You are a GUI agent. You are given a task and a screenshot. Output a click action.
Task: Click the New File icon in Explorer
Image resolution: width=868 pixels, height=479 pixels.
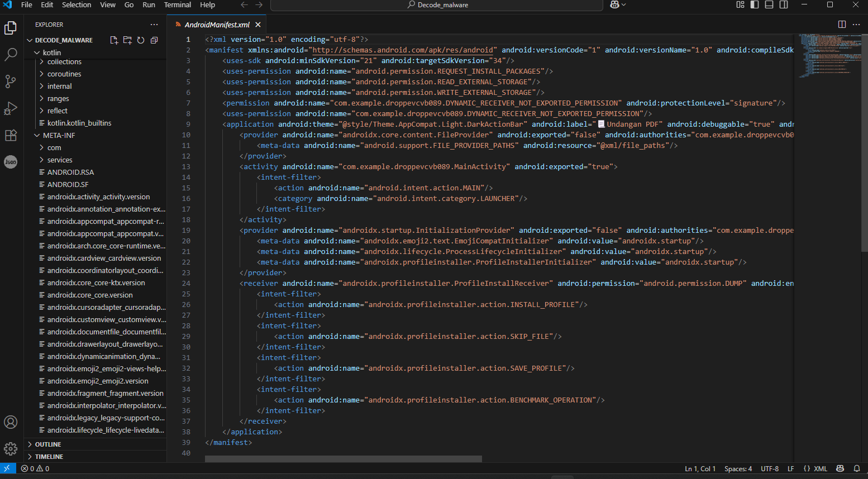114,40
